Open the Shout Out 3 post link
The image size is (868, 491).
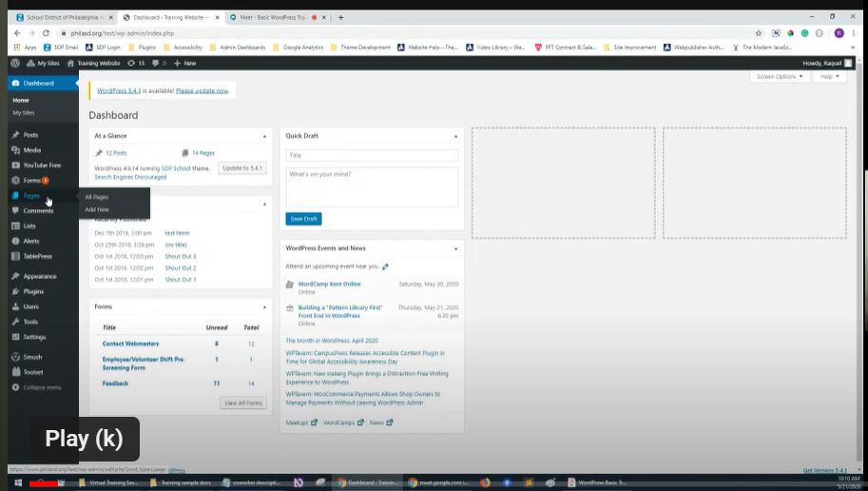click(x=181, y=257)
